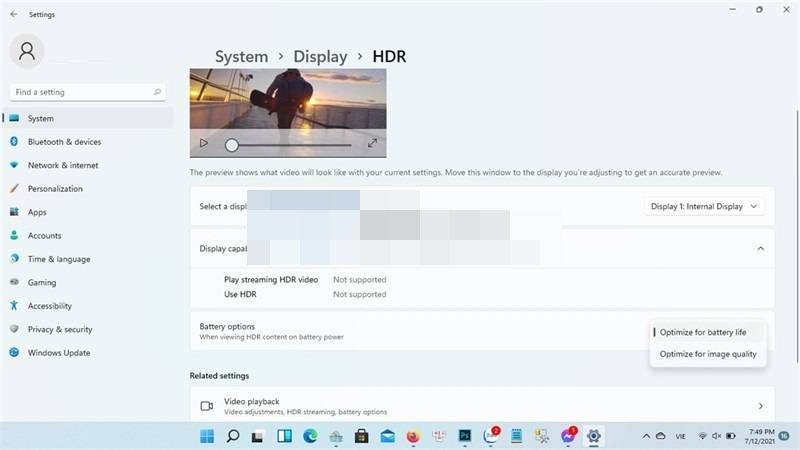Viewport: 800px width, 450px height.
Task: Click the preview video seek slider handle
Action: pos(232,145)
